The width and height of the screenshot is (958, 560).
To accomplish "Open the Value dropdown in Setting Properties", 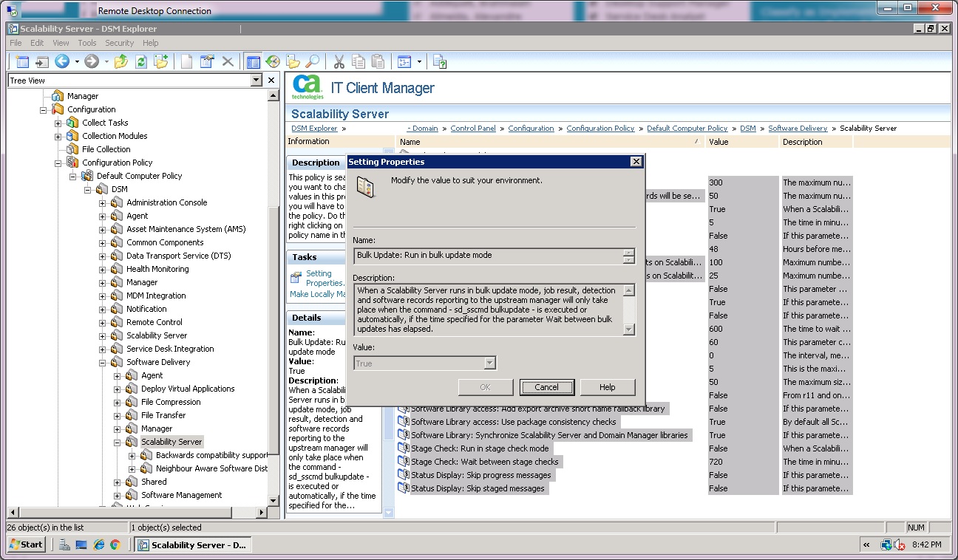I will [x=489, y=363].
